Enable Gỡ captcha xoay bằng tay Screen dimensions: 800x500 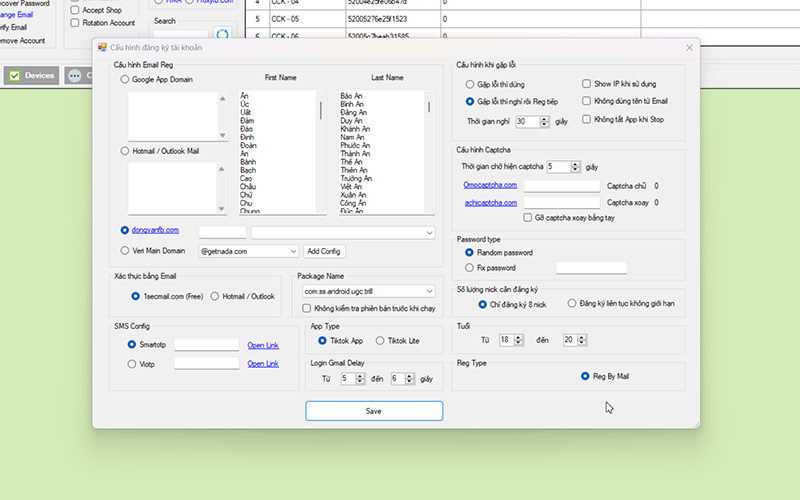tap(528, 217)
